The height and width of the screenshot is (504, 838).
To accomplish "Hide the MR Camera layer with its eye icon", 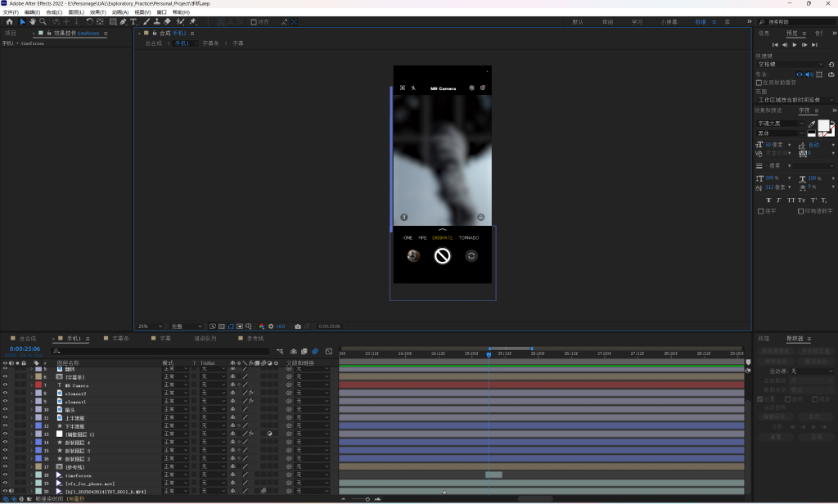I will tap(5, 385).
